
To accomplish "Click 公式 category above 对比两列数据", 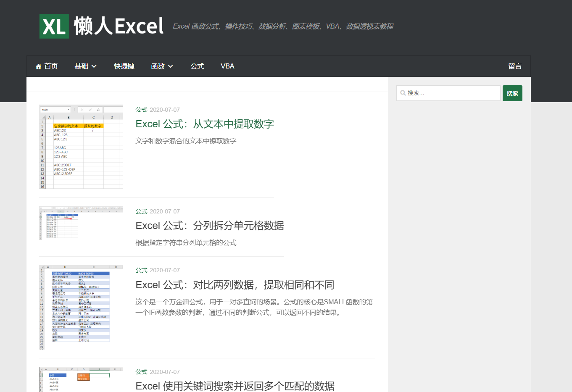I will coord(141,270).
